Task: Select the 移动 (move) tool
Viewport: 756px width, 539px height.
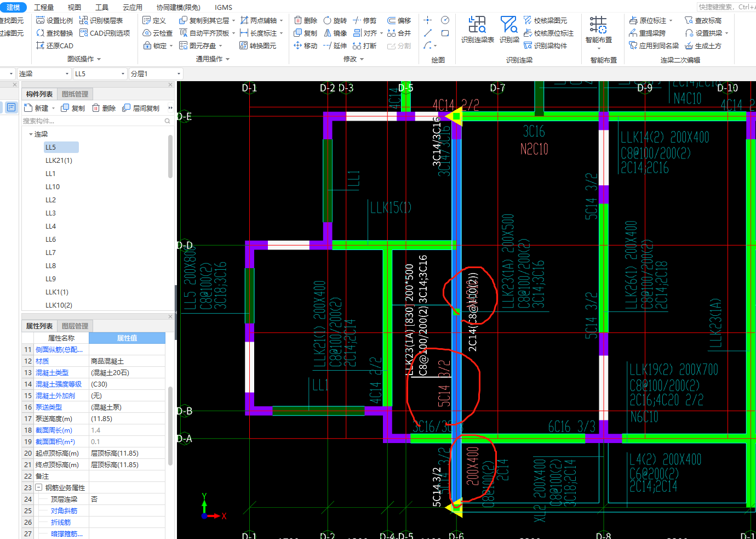Action: tap(305, 46)
